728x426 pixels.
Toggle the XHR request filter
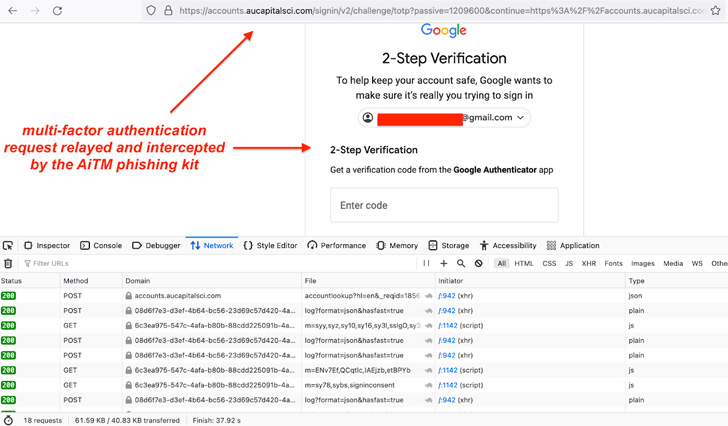589,264
